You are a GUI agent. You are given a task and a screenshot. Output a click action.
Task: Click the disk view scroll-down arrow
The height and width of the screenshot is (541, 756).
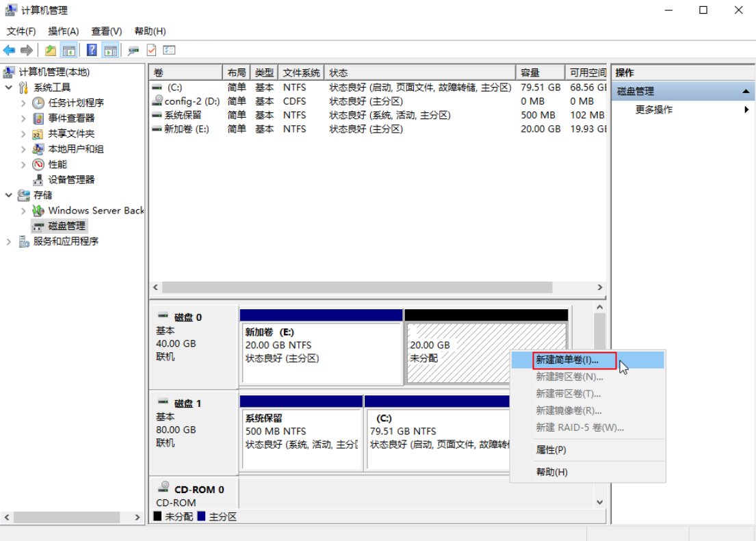pos(600,502)
